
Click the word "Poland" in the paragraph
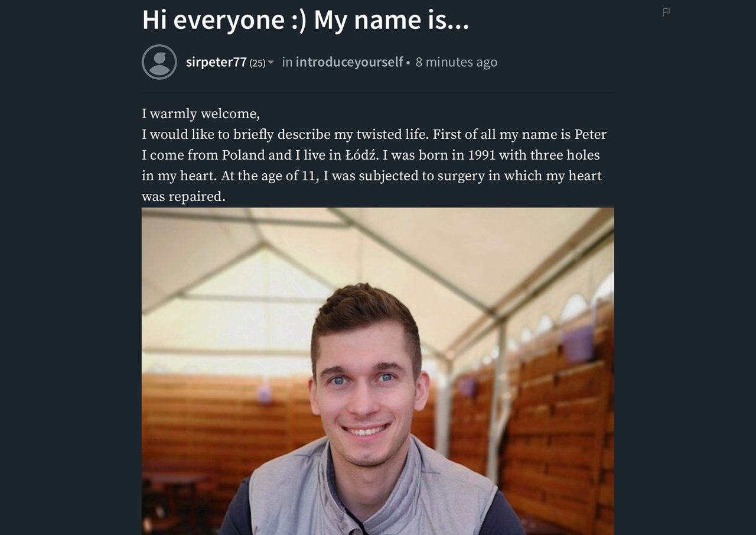point(243,155)
